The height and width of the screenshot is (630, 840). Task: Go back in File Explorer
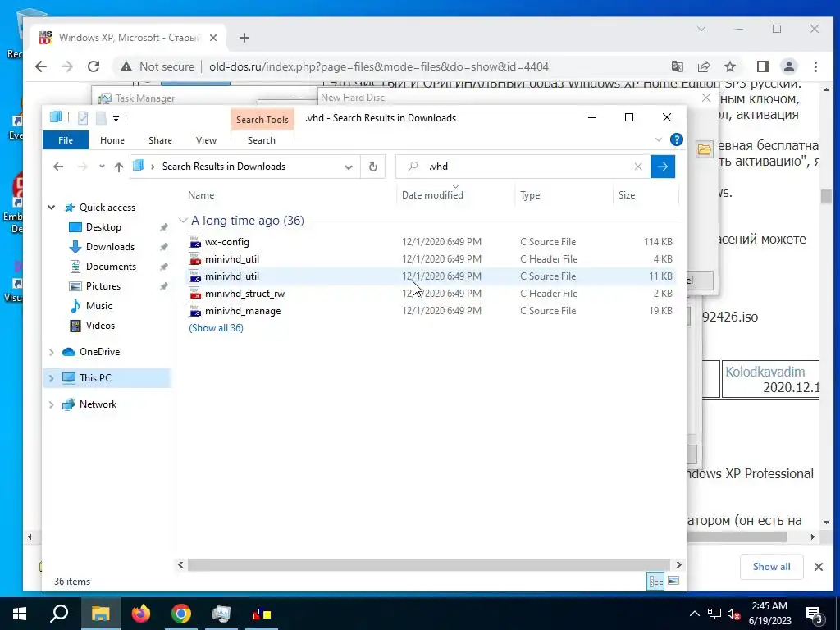[x=58, y=167]
